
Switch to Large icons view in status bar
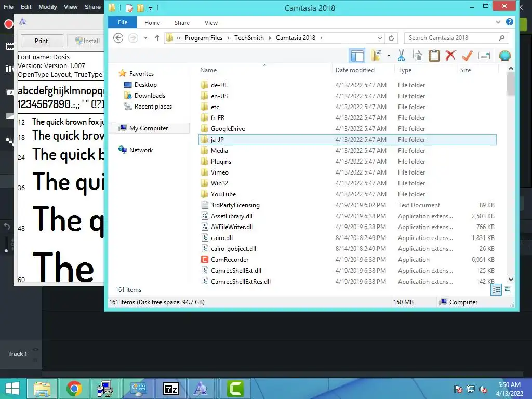(508, 289)
